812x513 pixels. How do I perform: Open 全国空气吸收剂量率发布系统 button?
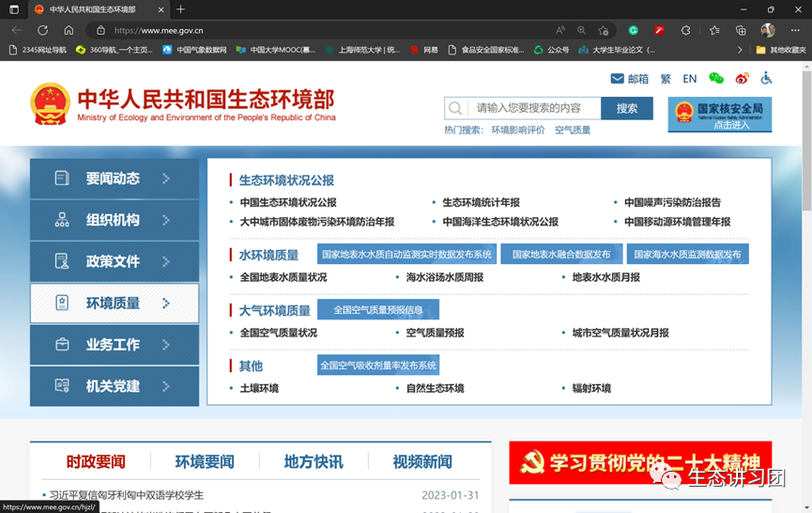coord(378,365)
